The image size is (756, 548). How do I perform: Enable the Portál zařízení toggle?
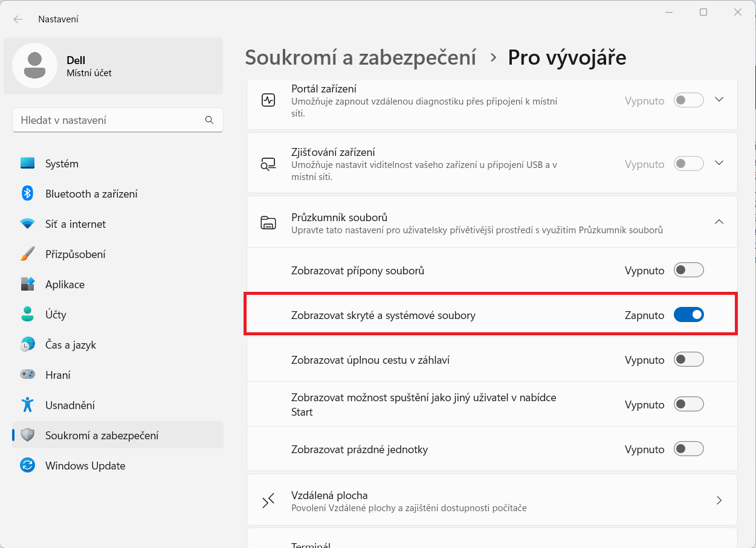(x=688, y=100)
